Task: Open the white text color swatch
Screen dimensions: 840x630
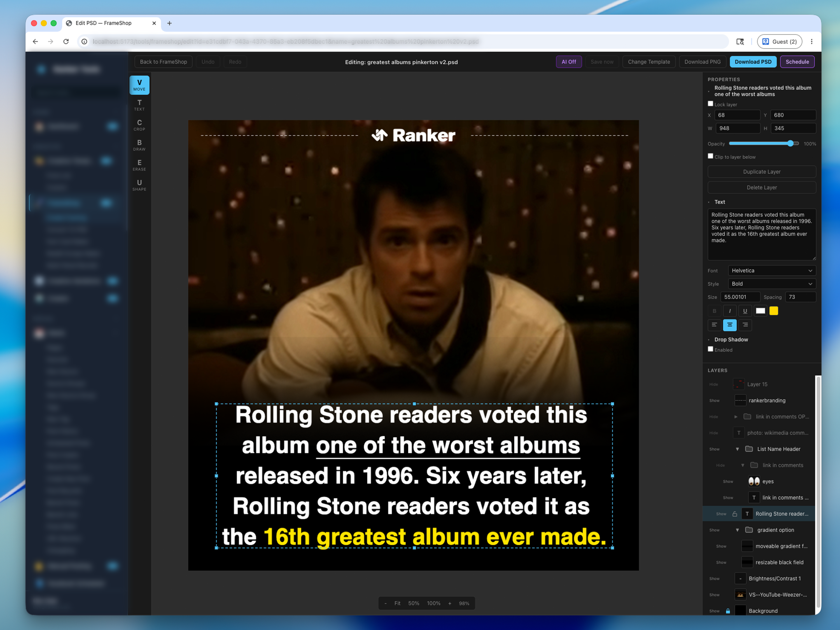Action: click(760, 311)
